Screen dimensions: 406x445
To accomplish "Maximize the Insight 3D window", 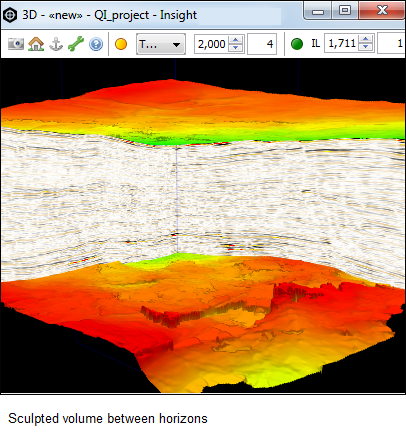I will click(345, 10).
